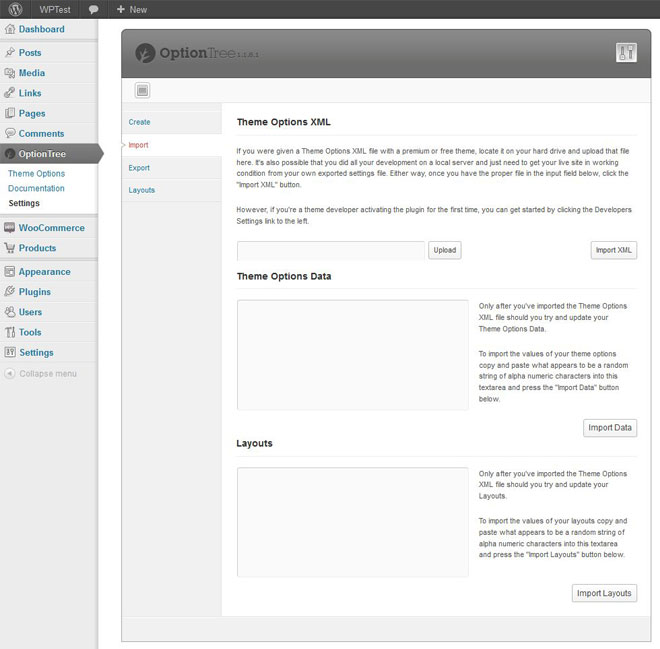Open the Create tab

tap(139, 122)
